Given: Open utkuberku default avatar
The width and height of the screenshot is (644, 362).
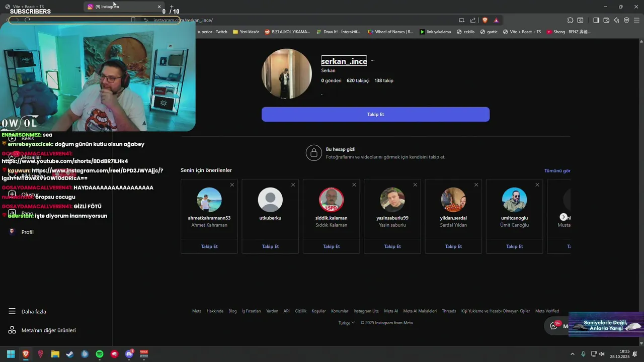Looking at the screenshot, I should [270, 200].
